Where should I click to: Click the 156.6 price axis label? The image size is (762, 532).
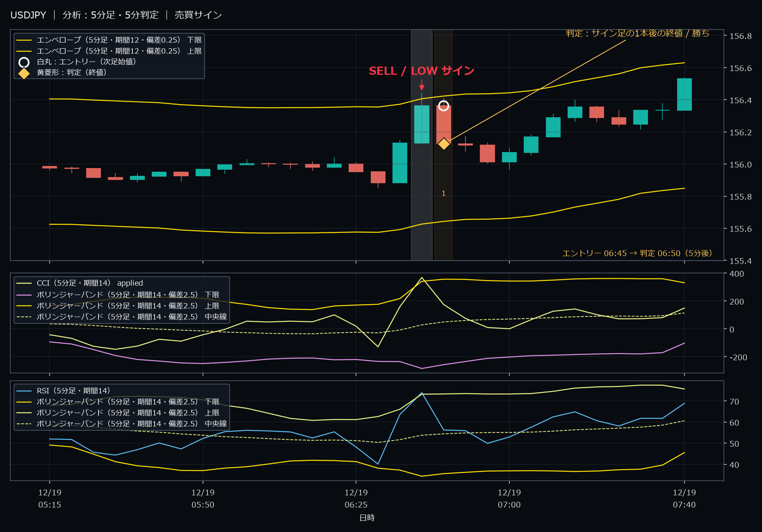(741, 68)
